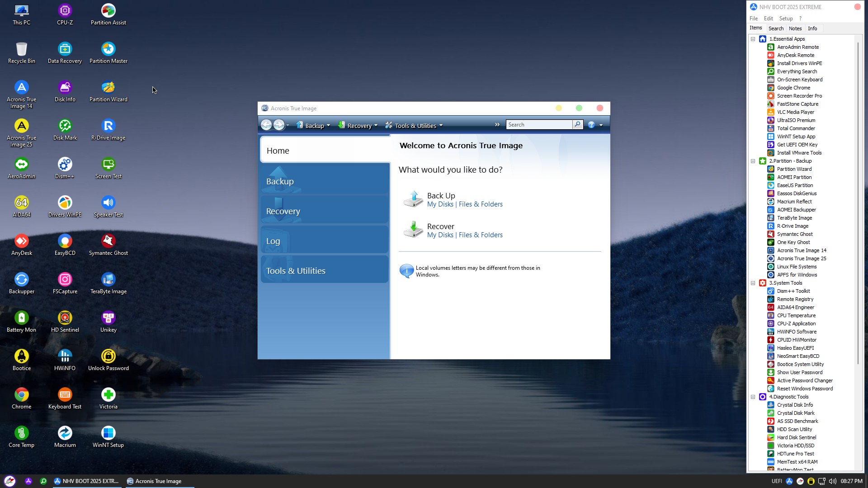
Task: Open the Dism++ desktop icon
Action: pyautogui.click(x=65, y=164)
